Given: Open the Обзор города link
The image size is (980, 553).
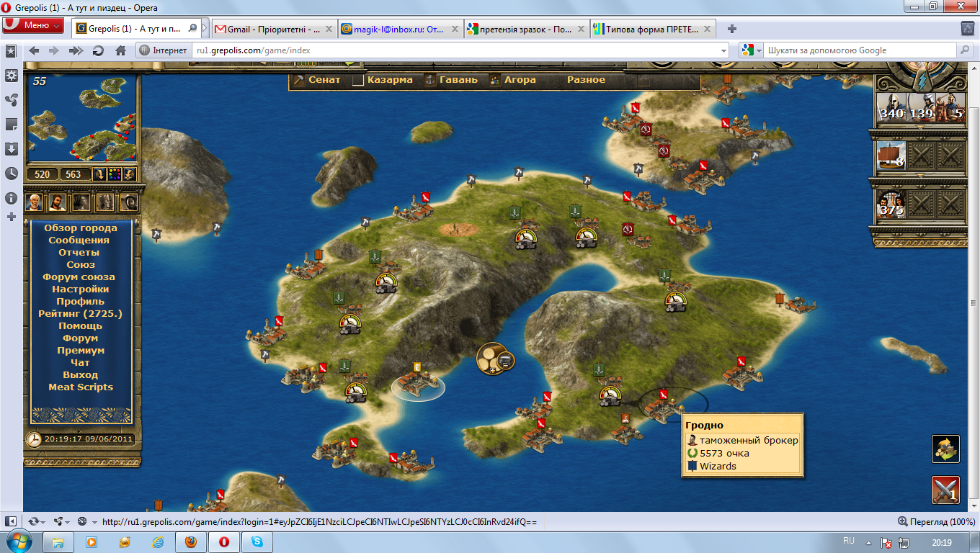Looking at the screenshot, I should click(x=81, y=228).
